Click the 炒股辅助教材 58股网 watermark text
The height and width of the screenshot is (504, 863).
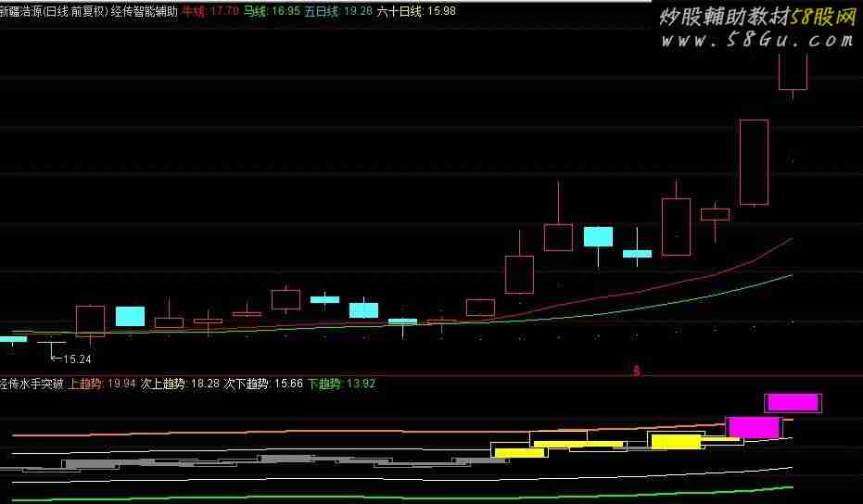click(755, 17)
